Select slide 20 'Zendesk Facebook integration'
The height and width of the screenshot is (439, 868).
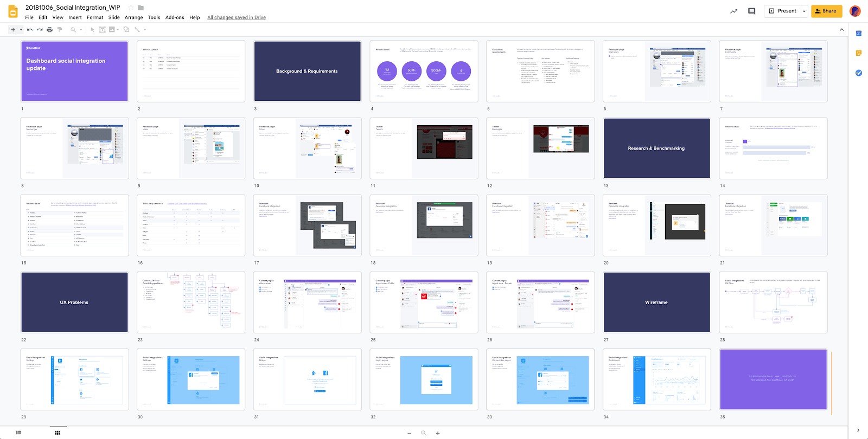pyautogui.click(x=657, y=225)
